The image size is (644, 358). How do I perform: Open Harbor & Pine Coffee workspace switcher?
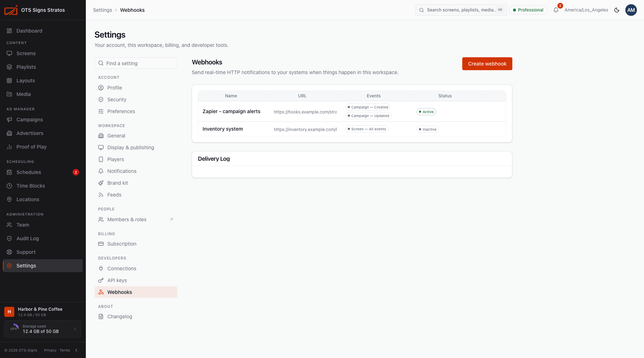(43, 311)
